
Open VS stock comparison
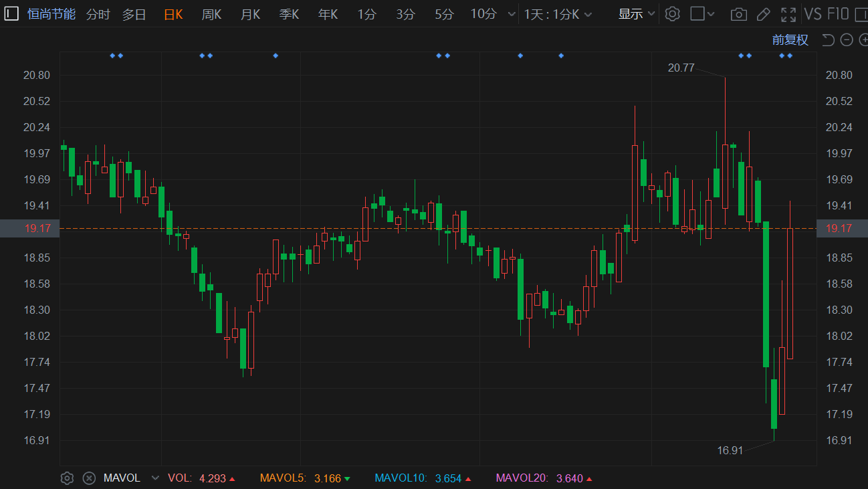tap(813, 14)
